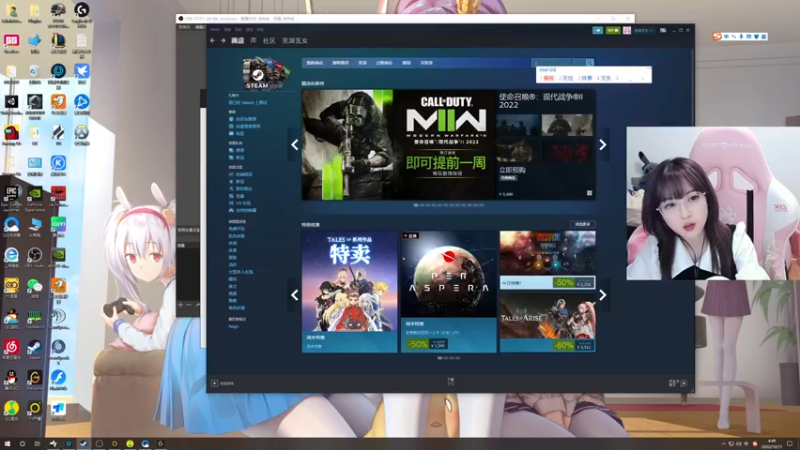
Task: Click the Sogou input method toolbar logo
Action: [717, 36]
